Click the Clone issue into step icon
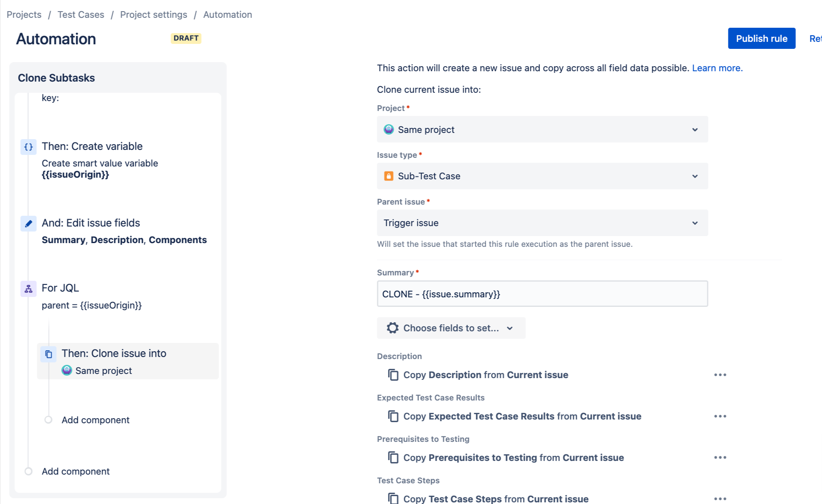 48,354
